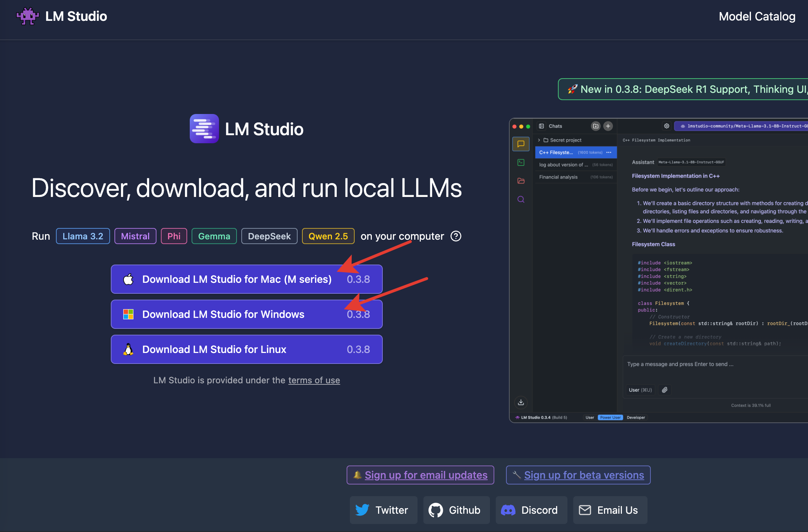
Task: Expand the Secret project folder
Action: [x=539, y=140]
